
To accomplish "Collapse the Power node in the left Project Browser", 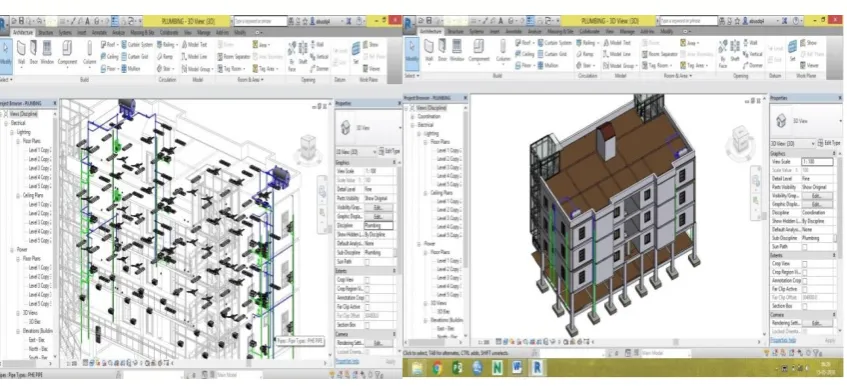I will pyautogui.click(x=12, y=250).
